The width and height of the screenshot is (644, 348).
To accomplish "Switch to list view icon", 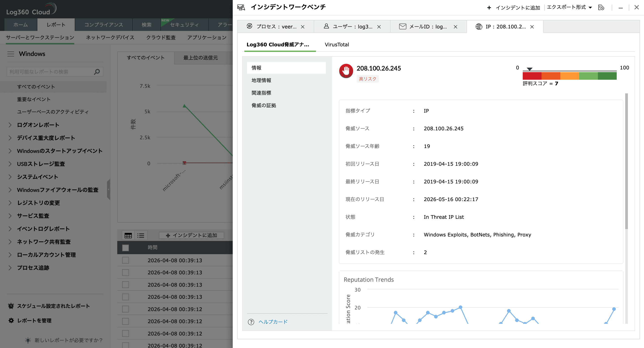I will [x=141, y=235].
